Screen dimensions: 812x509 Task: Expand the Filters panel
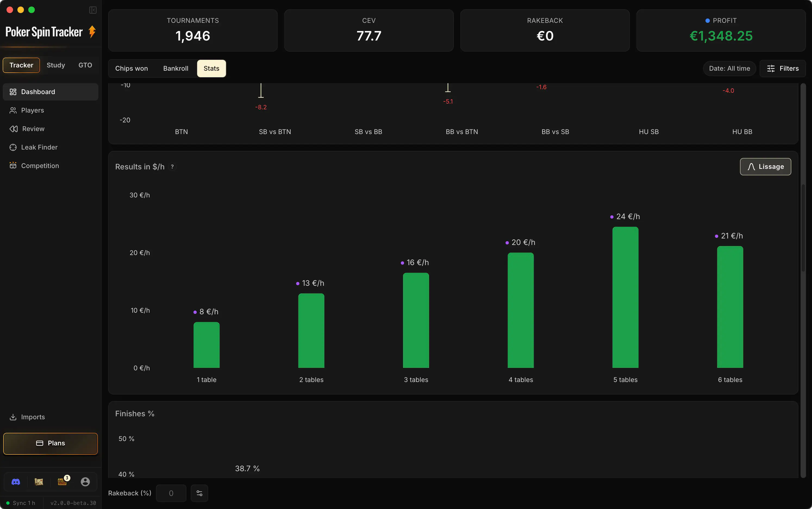pos(782,68)
